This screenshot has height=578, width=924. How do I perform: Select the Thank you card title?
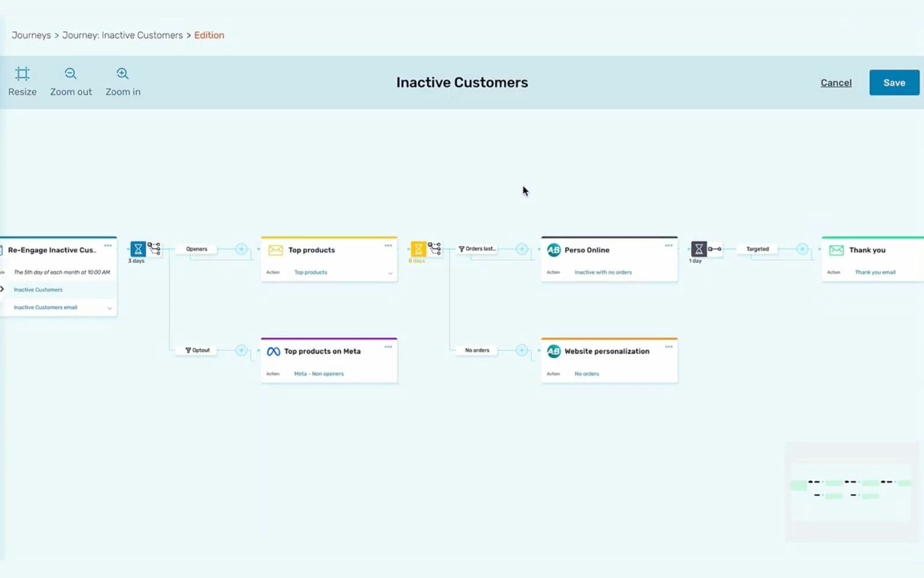[867, 250]
